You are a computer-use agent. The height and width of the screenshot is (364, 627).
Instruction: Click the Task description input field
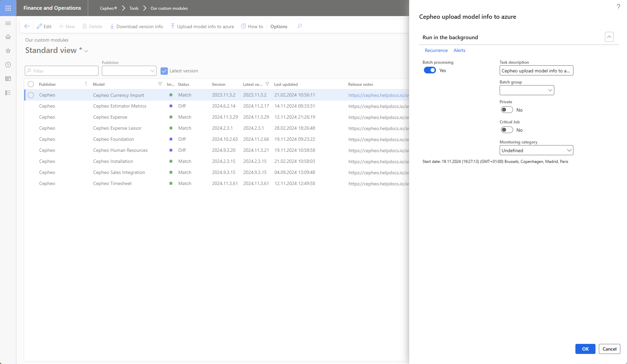pos(536,71)
